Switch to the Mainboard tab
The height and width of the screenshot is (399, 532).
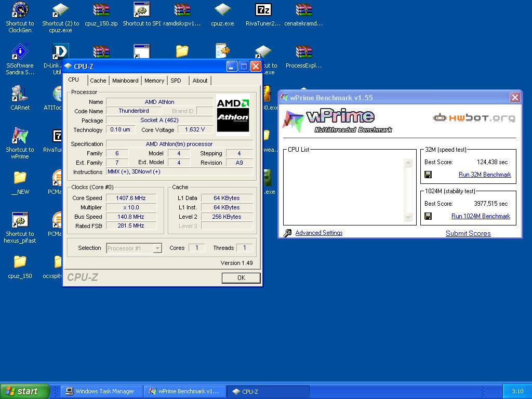pyautogui.click(x=125, y=81)
